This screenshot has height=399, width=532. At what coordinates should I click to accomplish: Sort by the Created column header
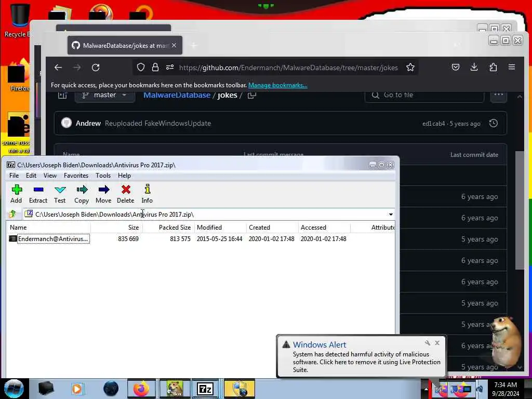click(x=272, y=228)
